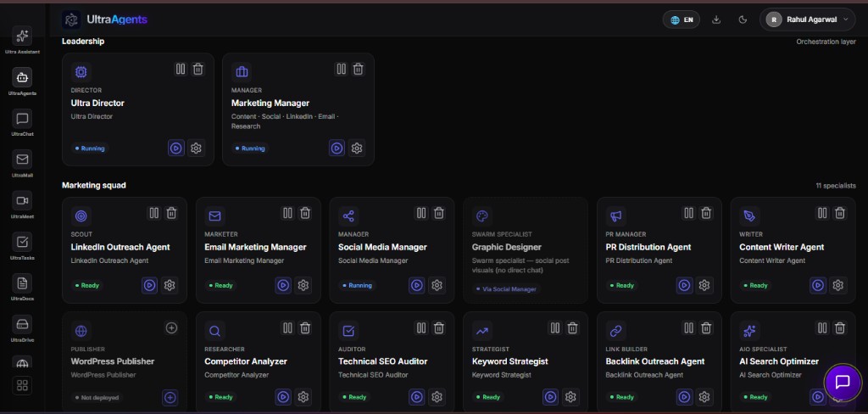
Task: Click the download icon in header
Action: tap(716, 20)
